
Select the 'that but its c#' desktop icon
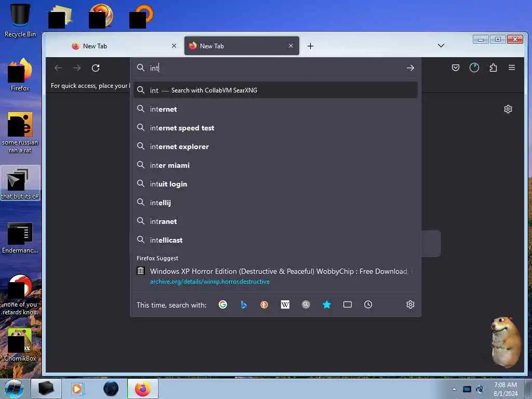[x=20, y=183]
